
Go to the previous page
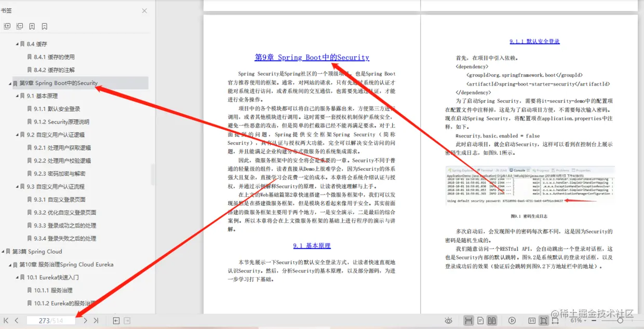pyautogui.click(x=17, y=321)
